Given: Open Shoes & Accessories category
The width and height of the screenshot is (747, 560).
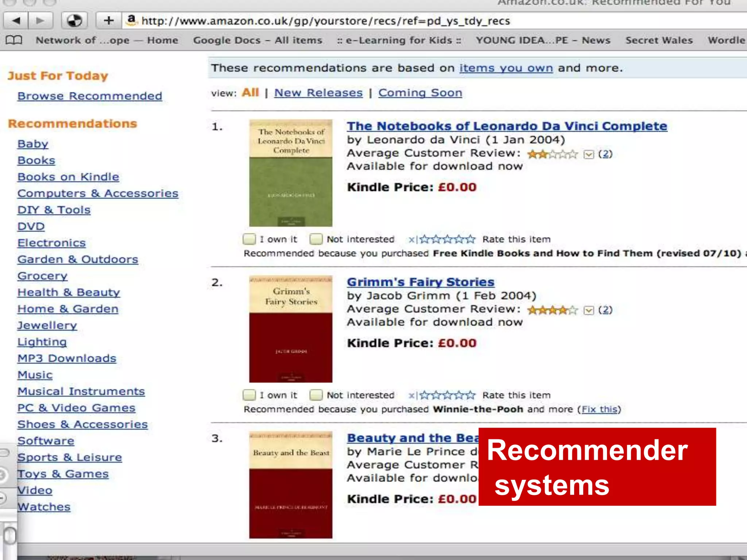Looking at the screenshot, I should 82,424.
